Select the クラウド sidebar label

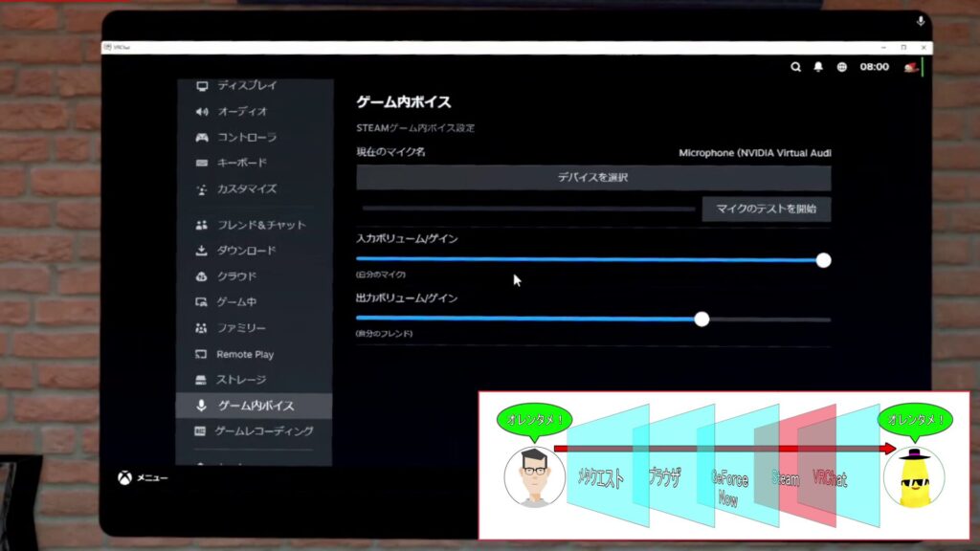[236, 276]
